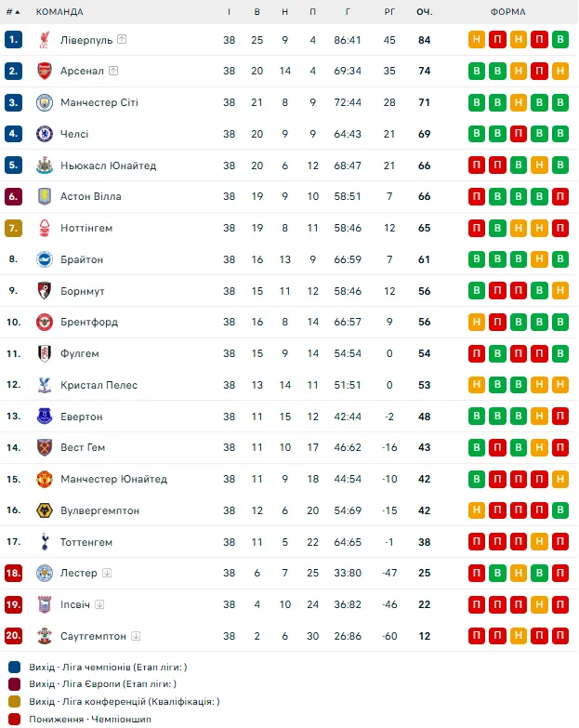Viewport: 579px width, 728px height.
Task: Click the Wolverhampton wolf logo icon
Action: tap(45, 510)
